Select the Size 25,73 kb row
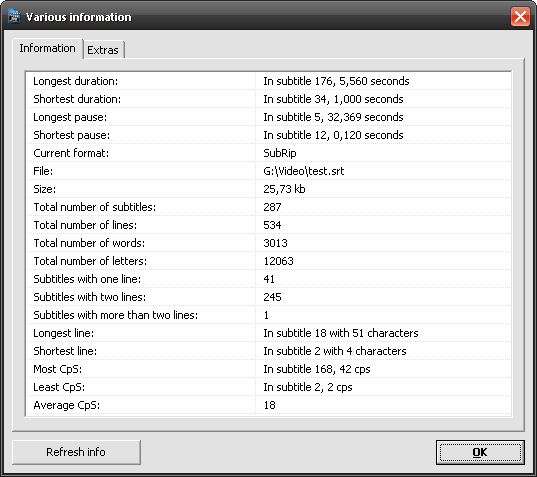Image resolution: width=537 pixels, height=477 pixels. (268, 189)
